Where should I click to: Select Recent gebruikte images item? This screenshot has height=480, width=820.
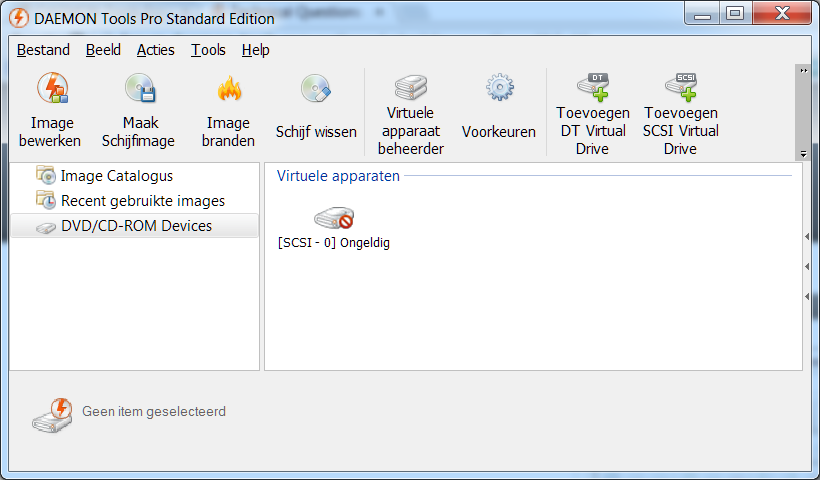pos(142,201)
